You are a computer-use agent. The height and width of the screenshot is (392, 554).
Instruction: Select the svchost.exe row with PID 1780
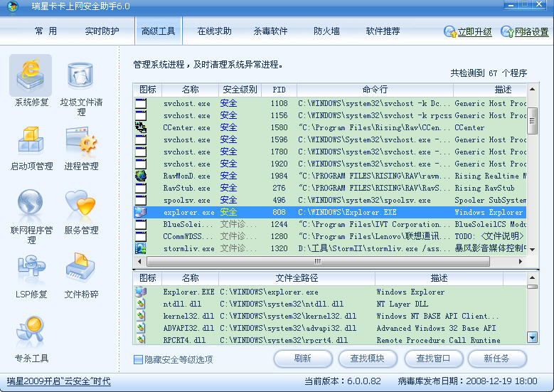[330, 152]
